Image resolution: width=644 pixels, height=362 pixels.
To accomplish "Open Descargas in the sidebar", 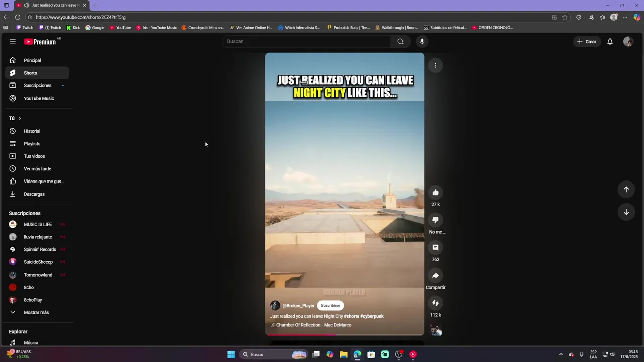I will click(37, 194).
